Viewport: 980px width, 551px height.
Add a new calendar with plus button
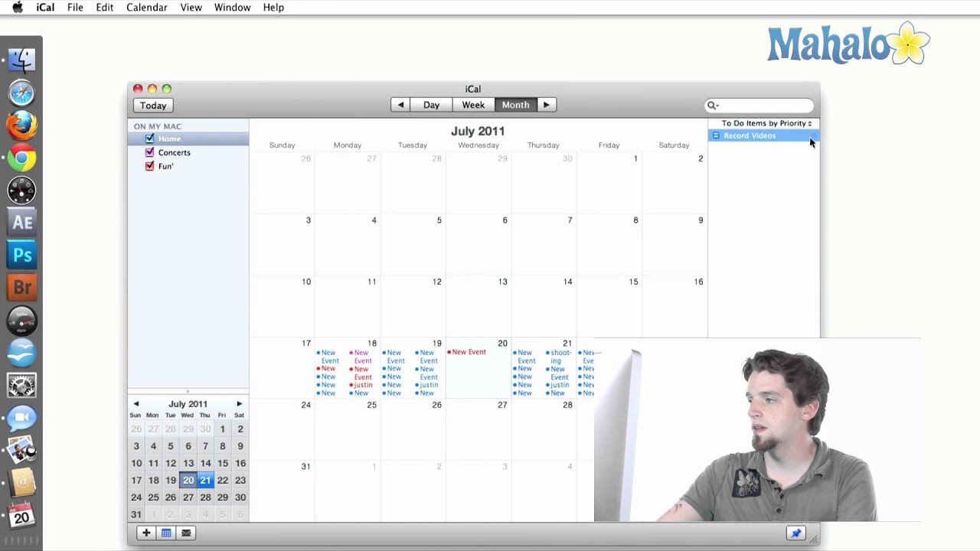(146, 533)
